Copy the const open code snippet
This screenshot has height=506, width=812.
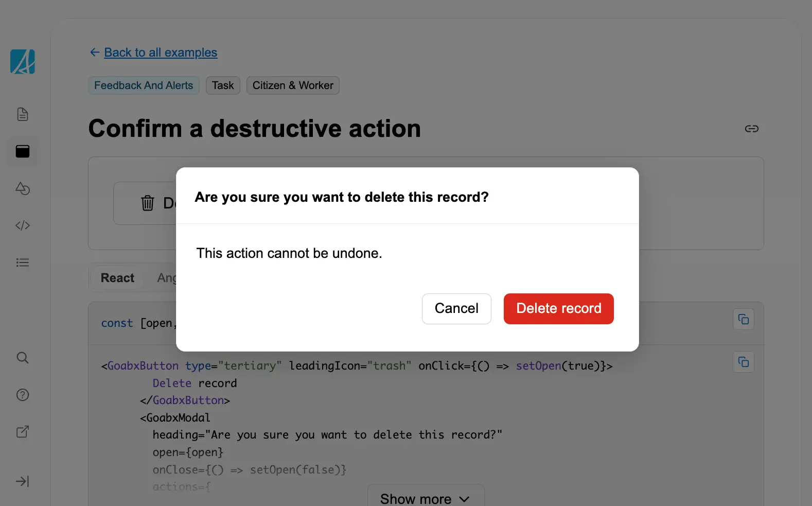pos(743,320)
